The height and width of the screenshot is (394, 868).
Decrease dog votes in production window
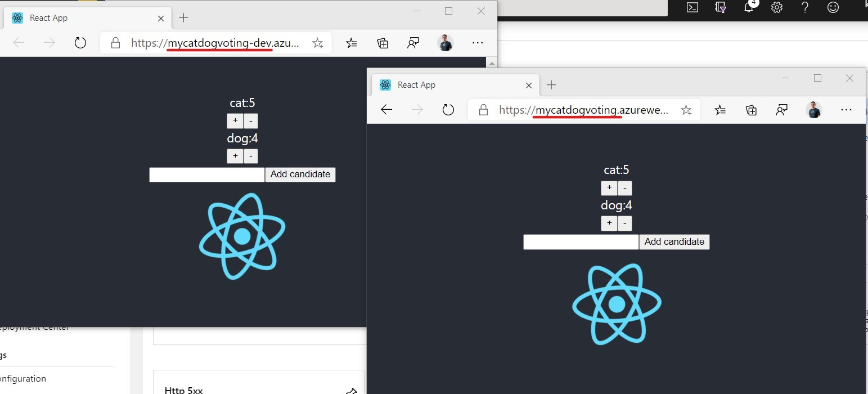(x=625, y=223)
